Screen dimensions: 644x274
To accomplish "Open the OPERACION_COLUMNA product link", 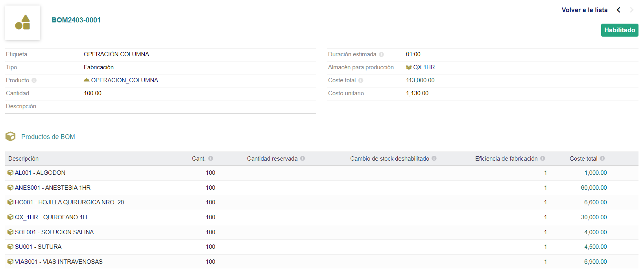I will point(124,80).
